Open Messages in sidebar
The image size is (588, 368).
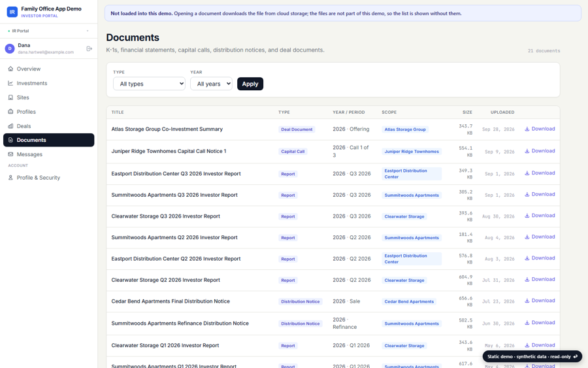(x=49, y=154)
